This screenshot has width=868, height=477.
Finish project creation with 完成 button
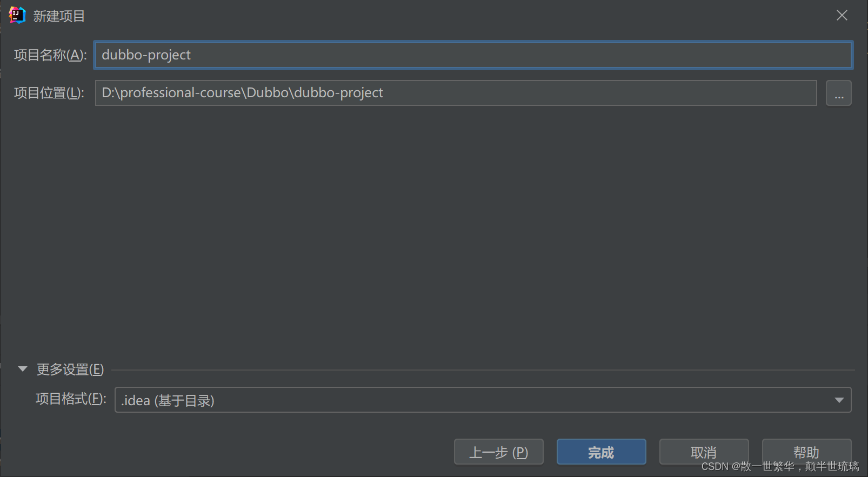pyautogui.click(x=601, y=452)
